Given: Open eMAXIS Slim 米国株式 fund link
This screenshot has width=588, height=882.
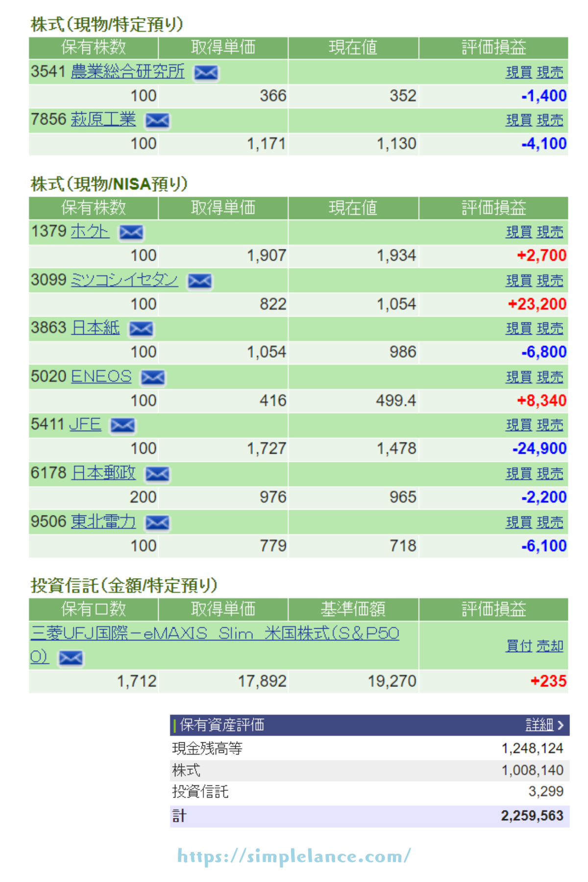Looking at the screenshot, I should point(215,644).
